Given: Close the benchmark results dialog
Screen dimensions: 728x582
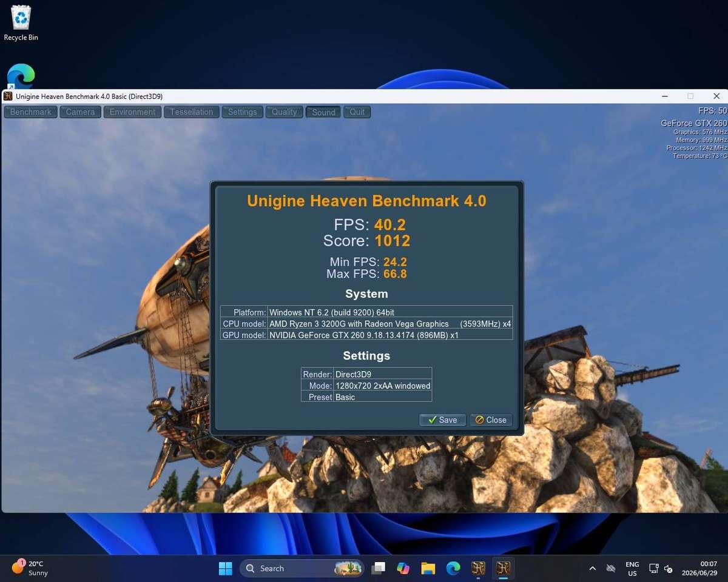Looking at the screenshot, I should tap(491, 420).
